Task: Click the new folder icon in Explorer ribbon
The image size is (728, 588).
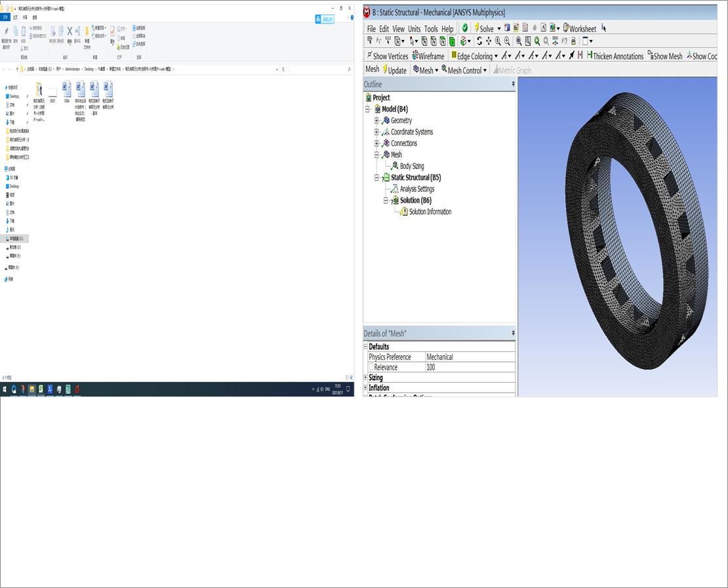Action: click(x=87, y=31)
